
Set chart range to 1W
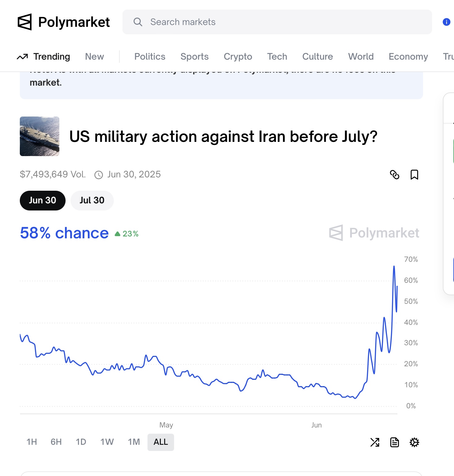point(107,442)
